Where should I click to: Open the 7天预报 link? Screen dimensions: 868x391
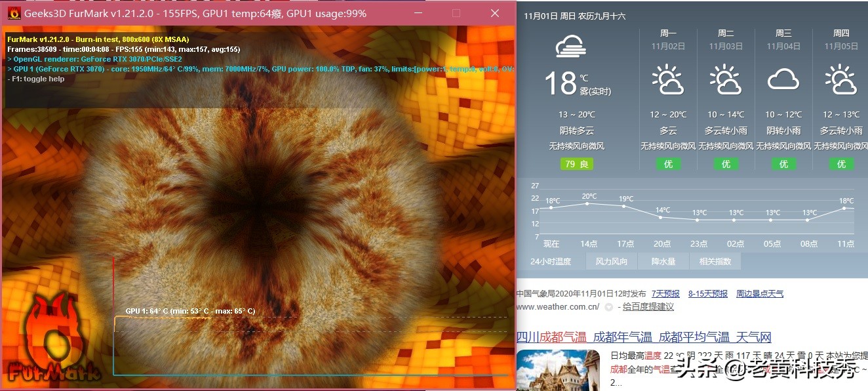665,293
